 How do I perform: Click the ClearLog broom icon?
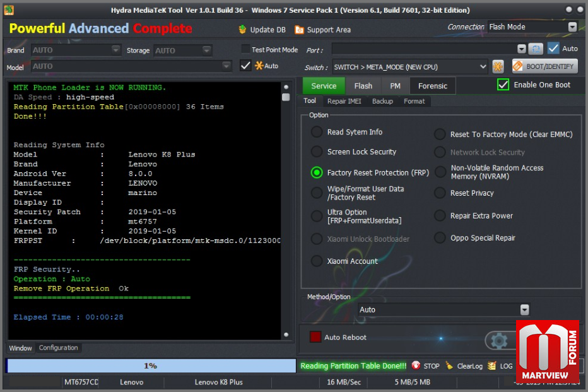point(449,365)
